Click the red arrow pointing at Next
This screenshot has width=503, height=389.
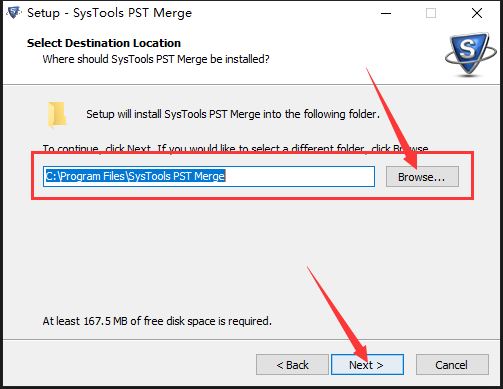point(337,315)
